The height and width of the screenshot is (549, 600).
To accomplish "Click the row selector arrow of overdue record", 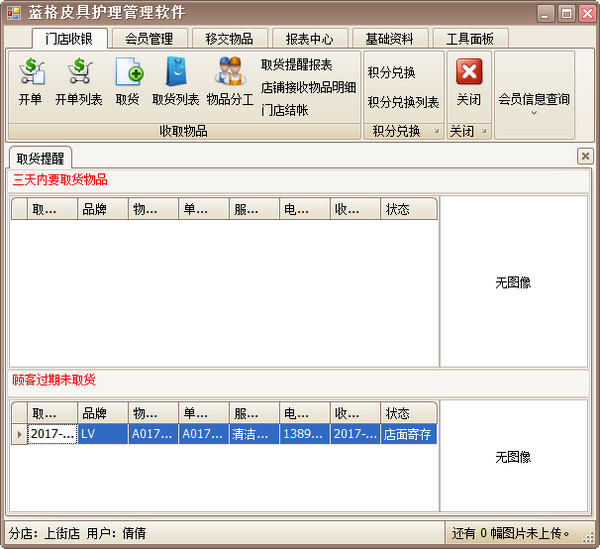I will [x=18, y=434].
